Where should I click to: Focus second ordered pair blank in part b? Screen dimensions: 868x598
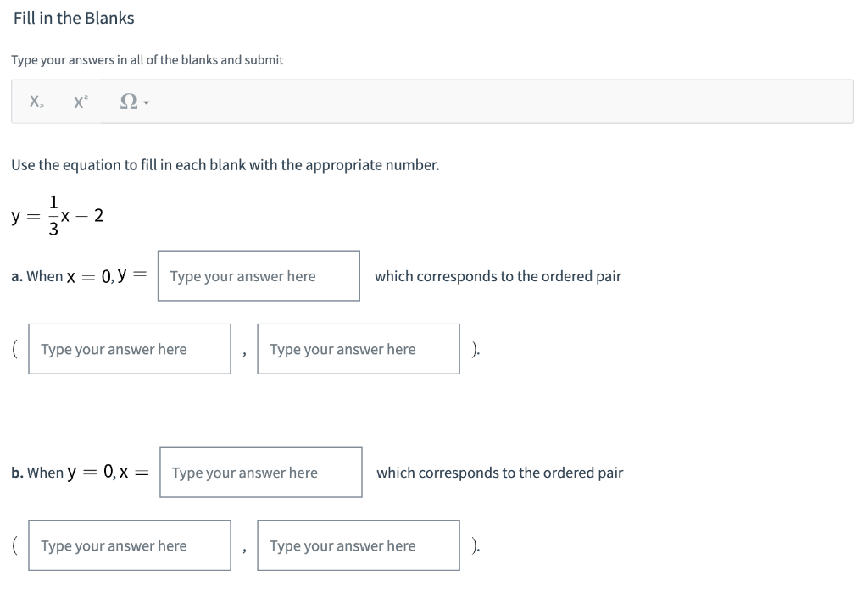click(359, 545)
